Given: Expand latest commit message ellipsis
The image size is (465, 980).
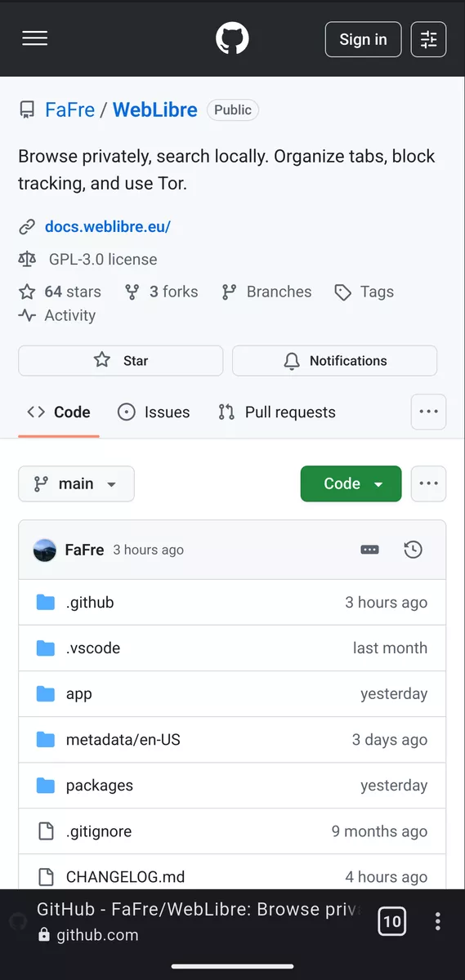Looking at the screenshot, I should pos(369,550).
